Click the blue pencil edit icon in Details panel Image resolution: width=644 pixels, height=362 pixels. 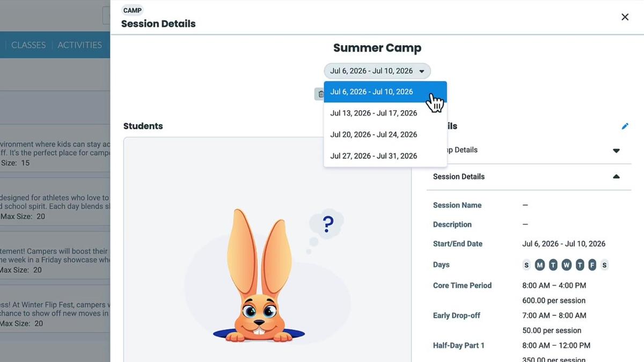[x=625, y=126]
